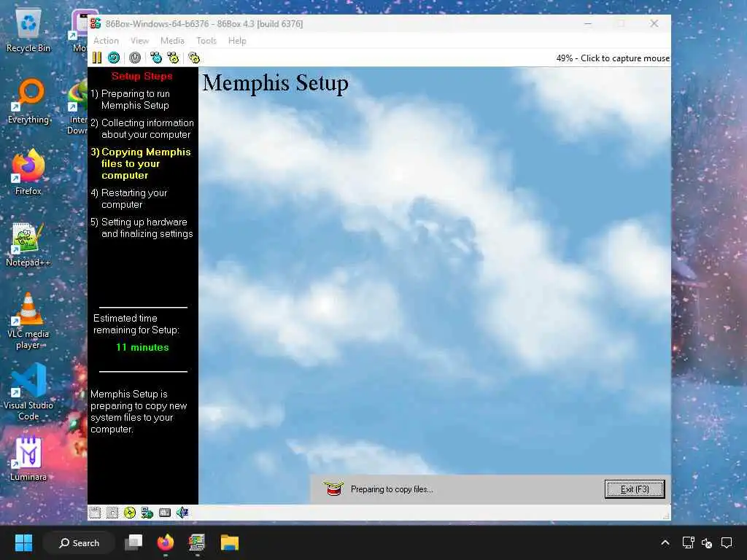The width and height of the screenshot is (747, 560).
Task: Click the green '11 minutes' estimate
Action: [142, 347]
